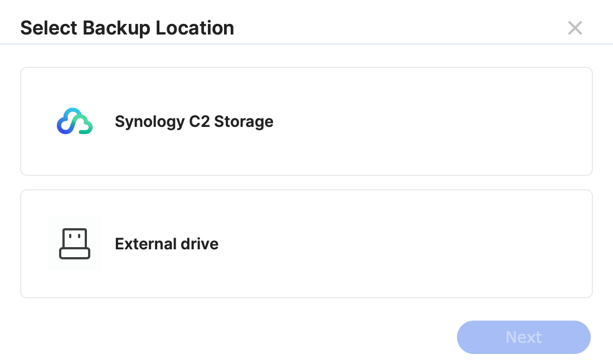Proceed with the blue Next button
Image resolution: width=613 pixels, height=364 pixels.
523,337
